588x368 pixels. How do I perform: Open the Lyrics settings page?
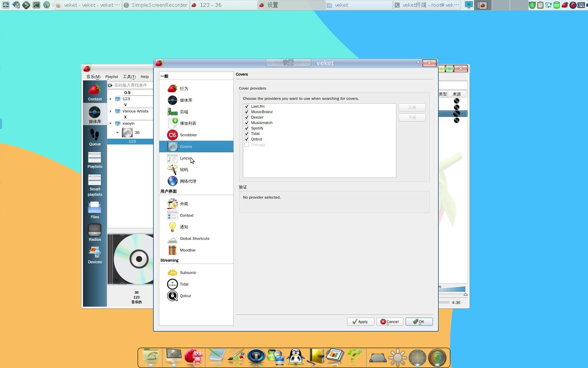(196, 158)
